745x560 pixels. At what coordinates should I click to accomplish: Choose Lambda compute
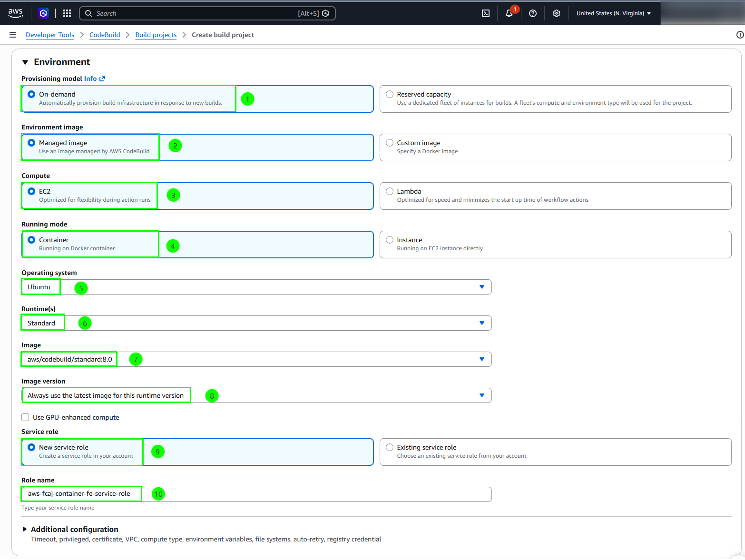[555, 196]
